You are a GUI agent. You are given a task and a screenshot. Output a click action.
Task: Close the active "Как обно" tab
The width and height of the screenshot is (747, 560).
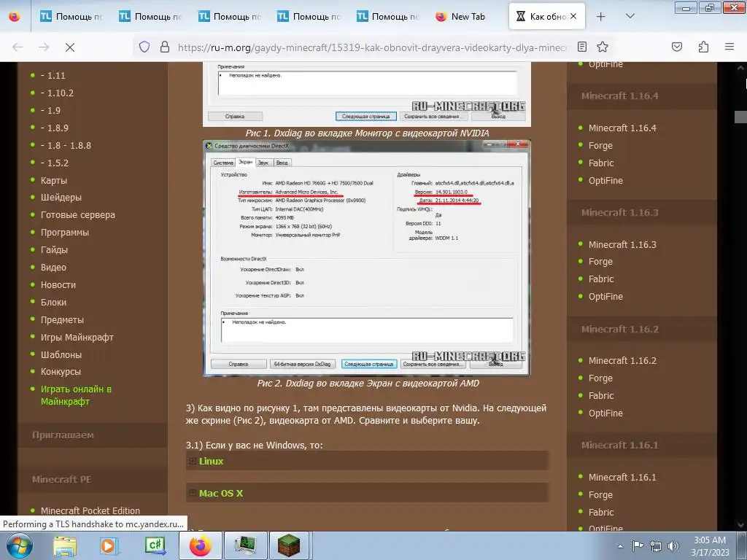(x=573, y=16)
